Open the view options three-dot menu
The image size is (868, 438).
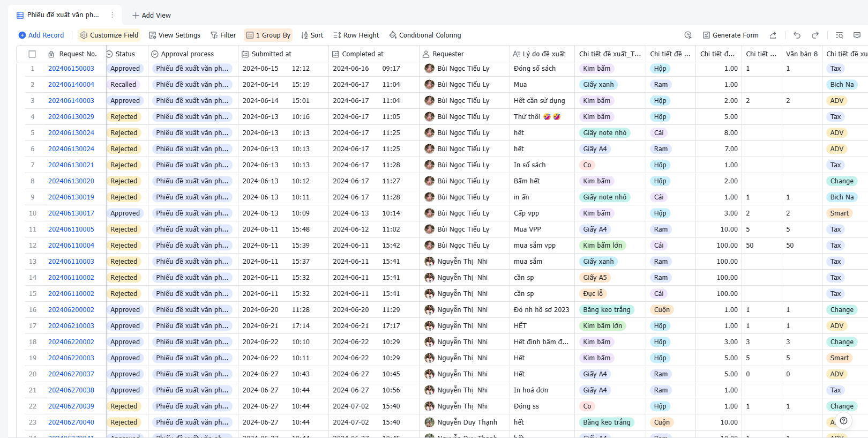(x=112, y=15)
